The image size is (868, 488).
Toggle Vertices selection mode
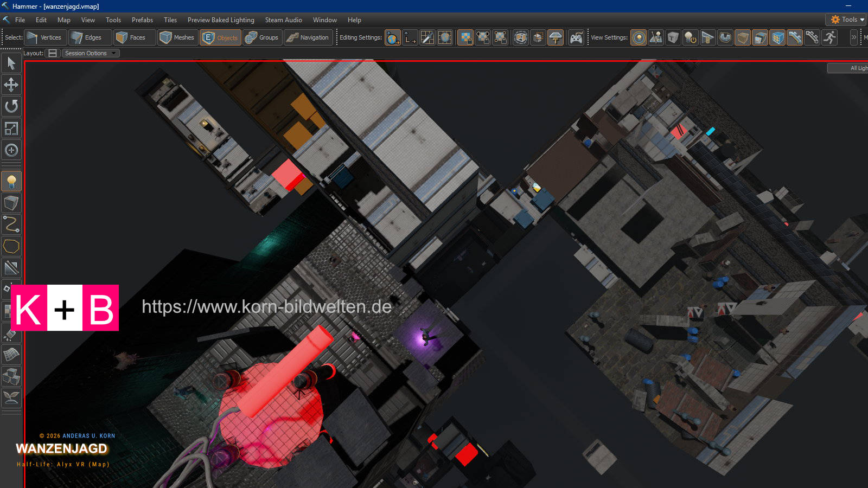(x=46, y=37)
